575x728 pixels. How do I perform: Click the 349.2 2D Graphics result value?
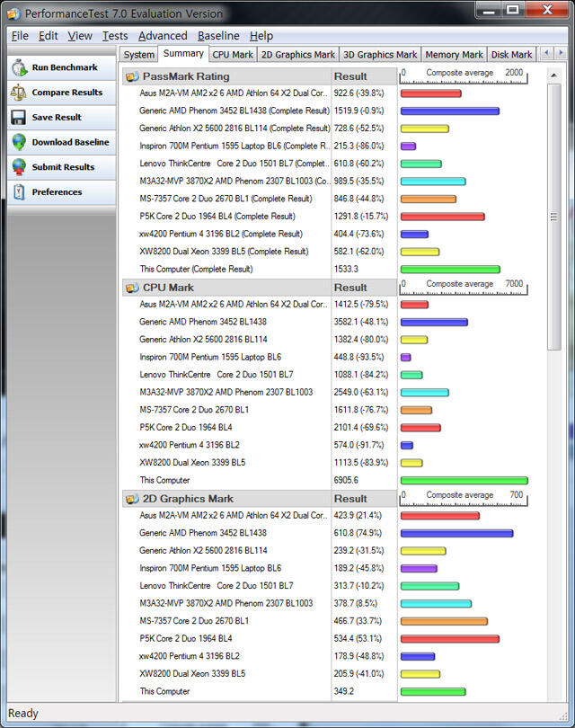click(x=343, y=691)
